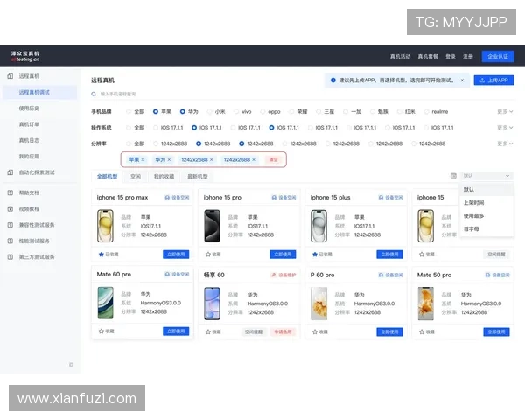Select the 荣耀 brand radio
This screenshot has width=525, height=420.
tap(291, 111)
